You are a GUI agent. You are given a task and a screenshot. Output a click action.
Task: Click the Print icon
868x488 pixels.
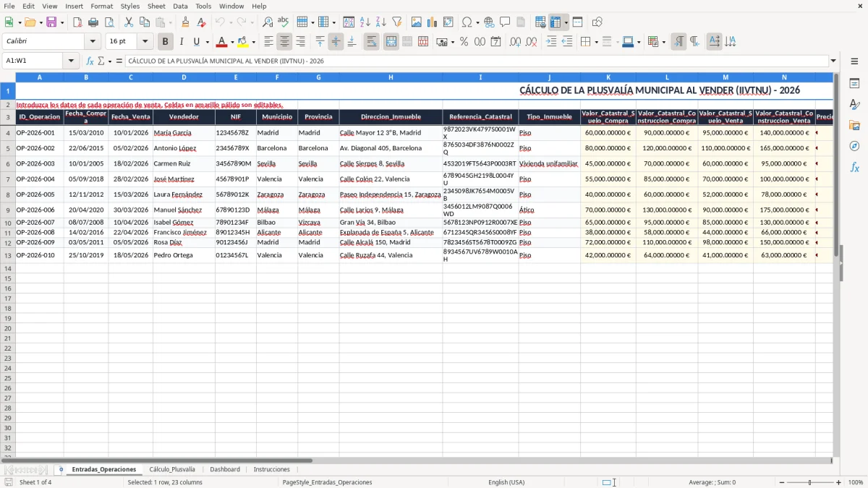point(93,22)
